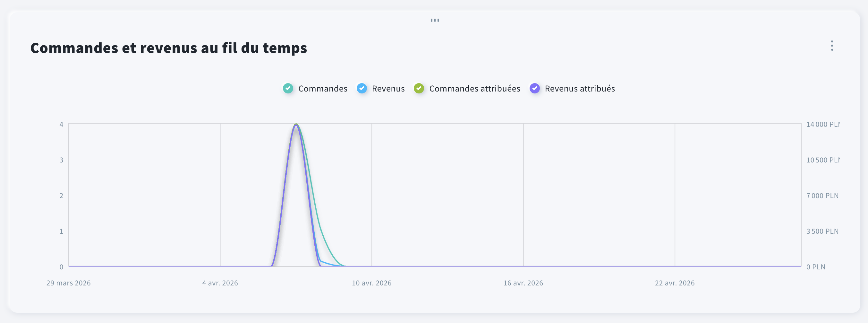
Task: Click the green checkmark icon for Commandes attribuées
Action: [419, 88]
